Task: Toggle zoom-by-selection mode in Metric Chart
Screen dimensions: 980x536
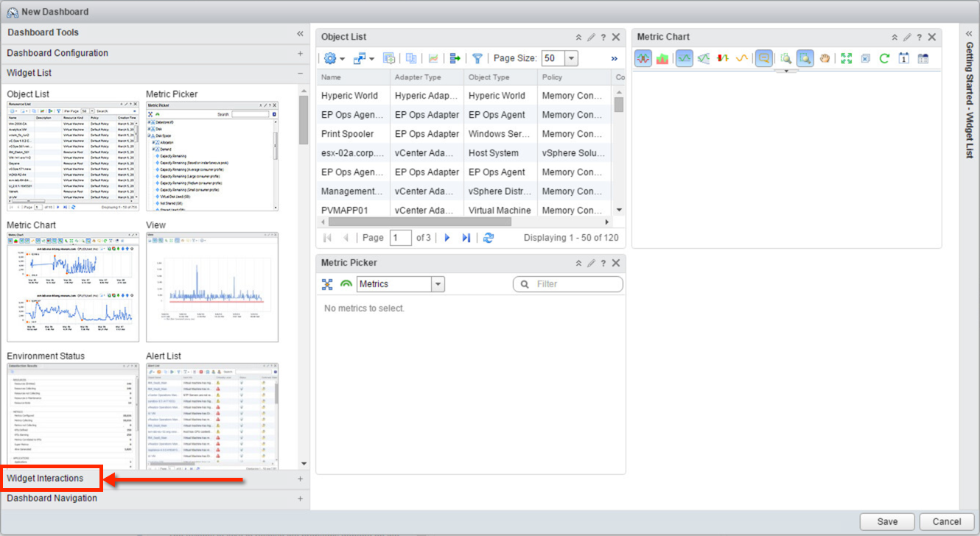Action: pyautogui.click(x=805, y=58)
